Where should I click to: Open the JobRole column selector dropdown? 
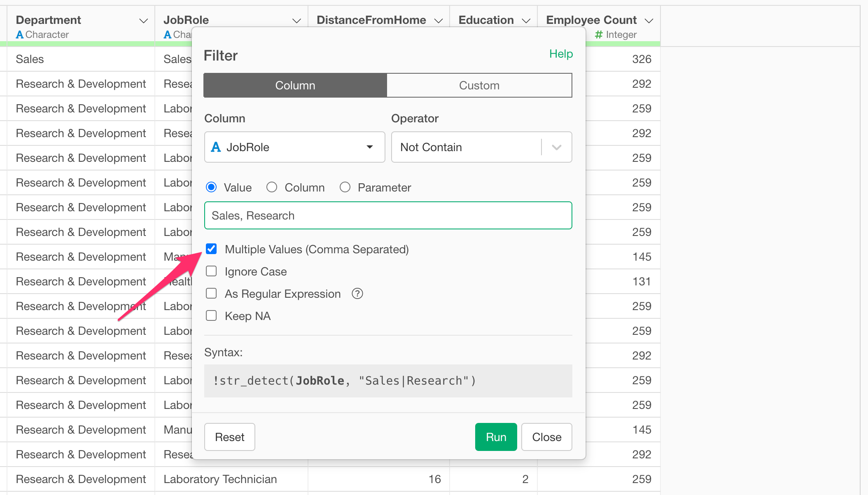pyautogui.click(x=294, y=147)
